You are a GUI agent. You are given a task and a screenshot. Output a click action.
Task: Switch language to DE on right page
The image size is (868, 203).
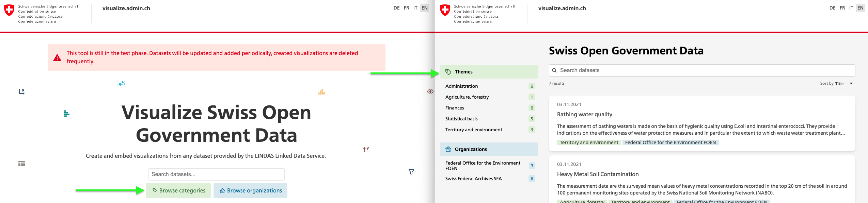(x=832, y=8)
